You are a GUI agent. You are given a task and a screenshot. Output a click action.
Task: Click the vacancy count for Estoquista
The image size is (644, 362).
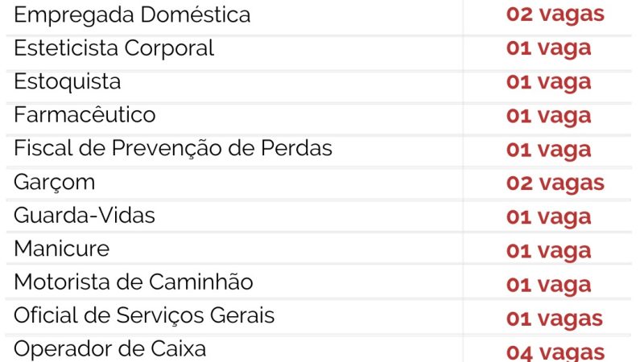point(548,82)
